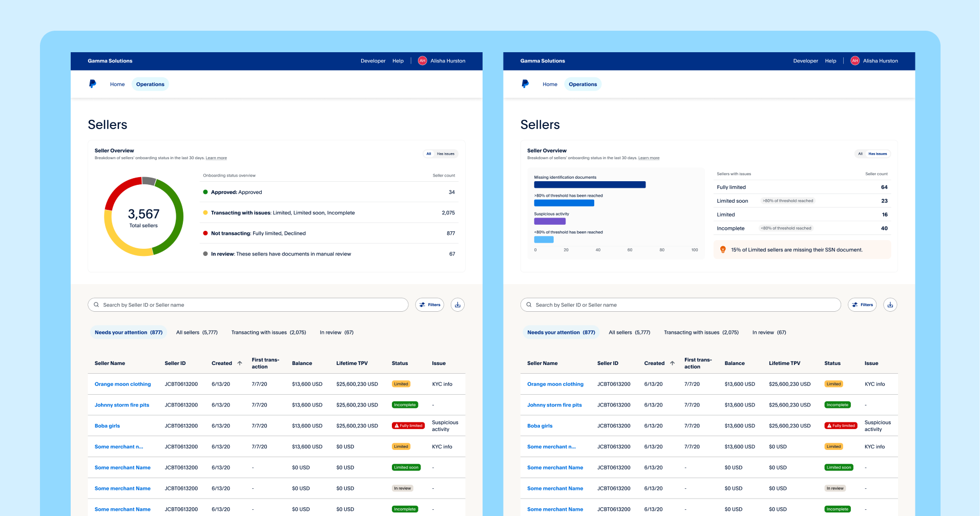The height and width of the screenshot is (516, 980).
Task: Click Lifetime TPV column header in right window
Action: tap(784, 363)
